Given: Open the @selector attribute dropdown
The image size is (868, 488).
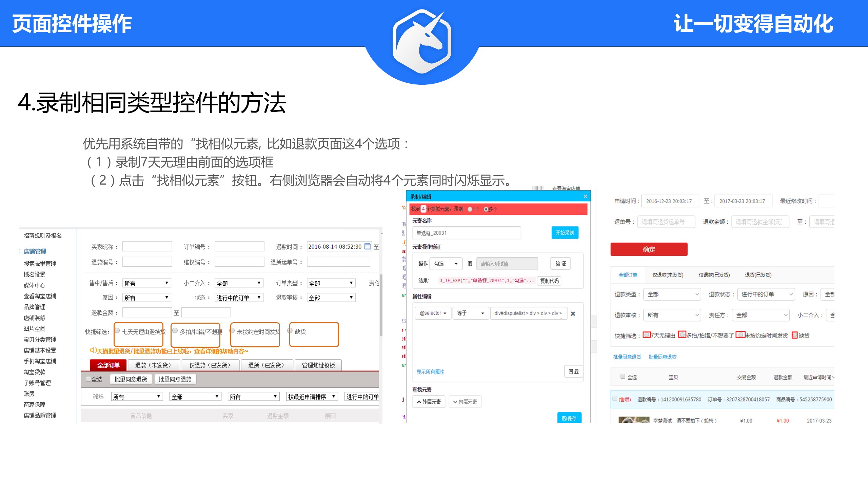Looking at the screenshot, I should [433, 313].
